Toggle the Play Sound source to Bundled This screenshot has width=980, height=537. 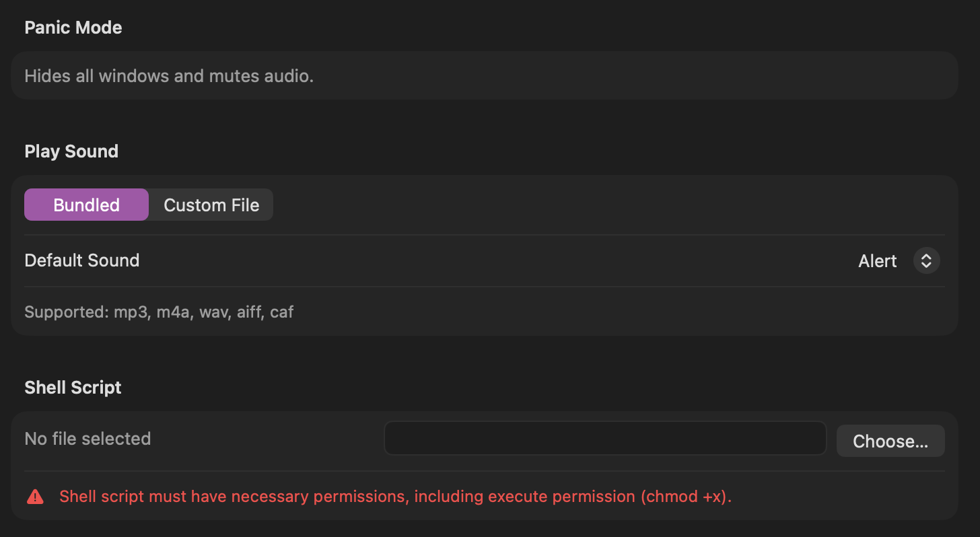click(86, 205)
